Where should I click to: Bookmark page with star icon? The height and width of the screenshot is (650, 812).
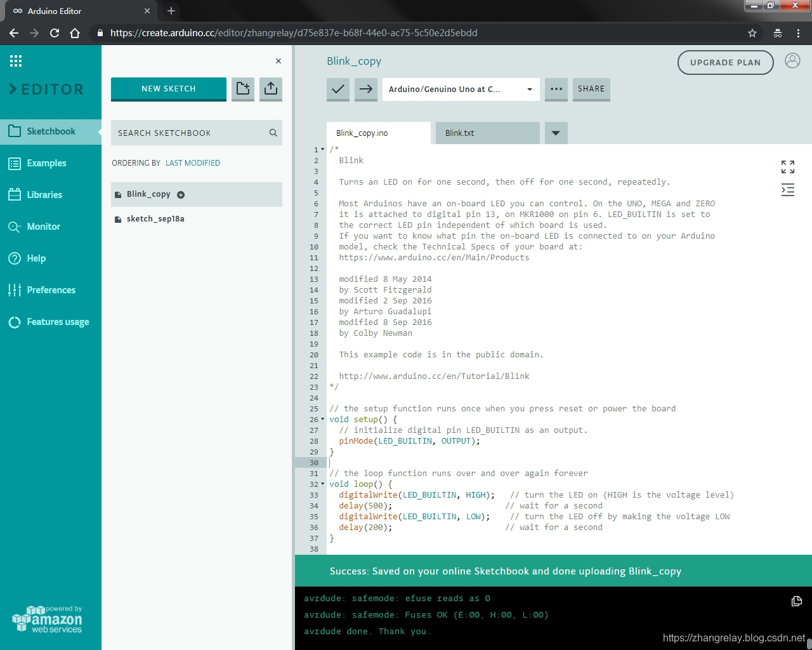pyautogui.click(x=752, y=33)
